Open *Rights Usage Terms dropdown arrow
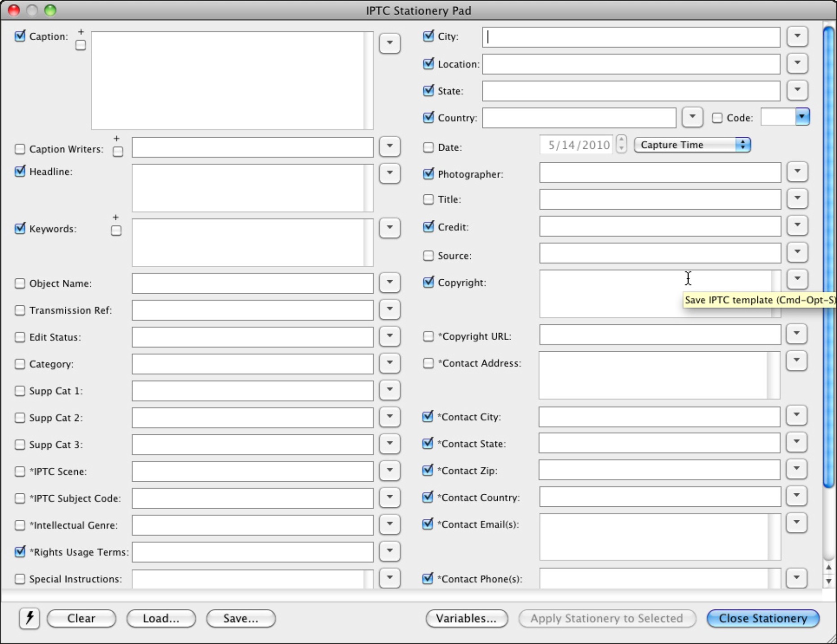 [390, 551]
